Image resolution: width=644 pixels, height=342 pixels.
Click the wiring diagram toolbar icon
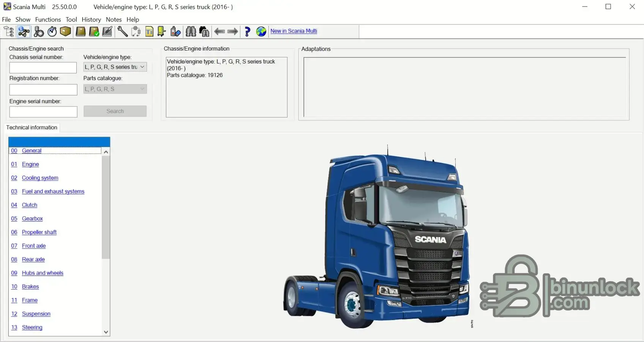pos(136,32)
